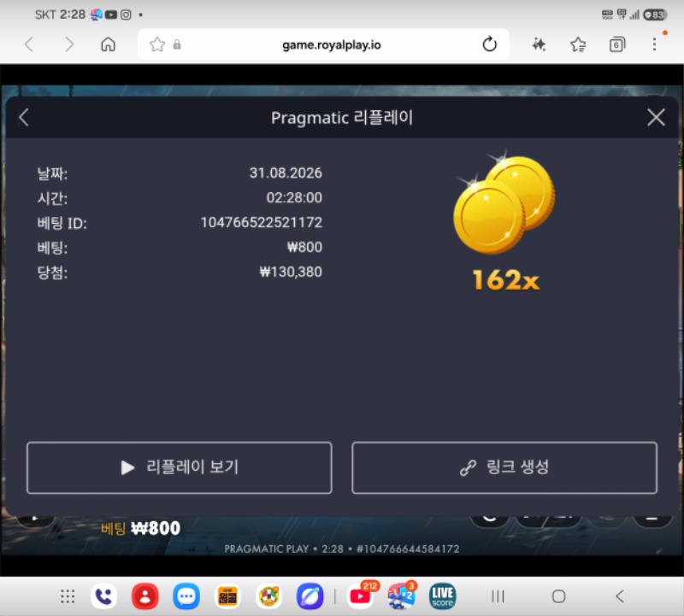Open the LIVE score app
The height and width of the screenshot is (616, 684).
[x=442, y=596]
